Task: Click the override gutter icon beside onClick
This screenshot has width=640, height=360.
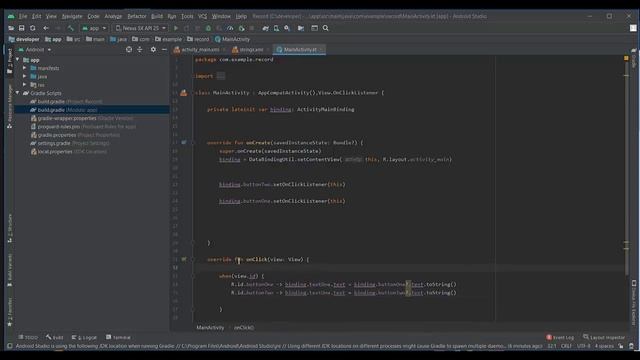Action: point(184,259)
